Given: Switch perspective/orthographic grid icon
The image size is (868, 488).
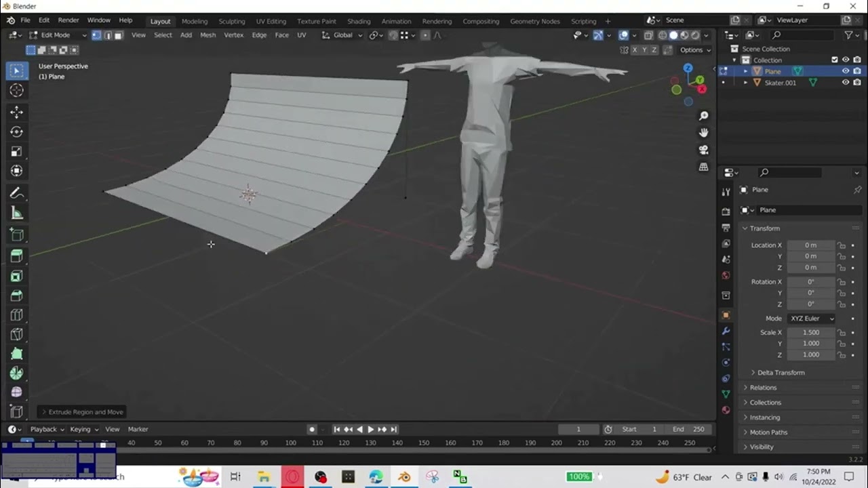Looking at the screenshot, I should point(703,167).
